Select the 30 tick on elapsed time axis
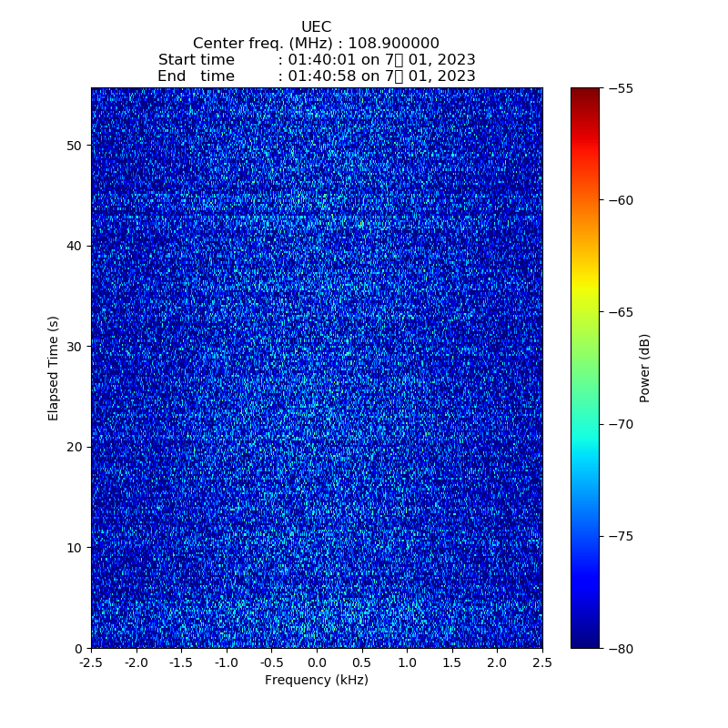The width and height of the screenshot is (728, 728). [x=74, y=347]
